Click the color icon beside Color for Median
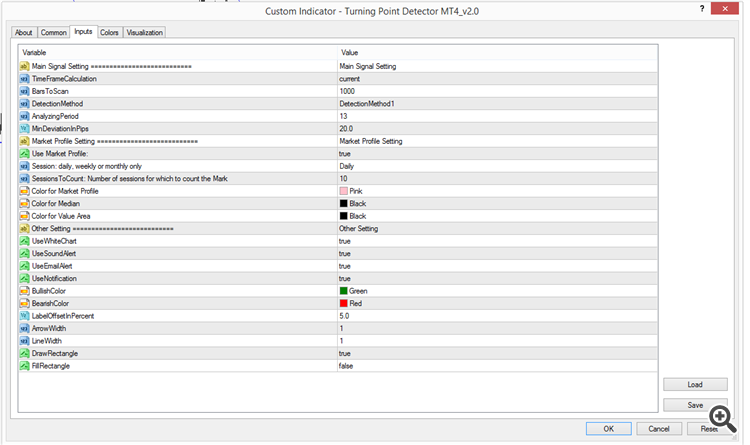750x445 pixels. pyautogui.click(x=24, y=203)
